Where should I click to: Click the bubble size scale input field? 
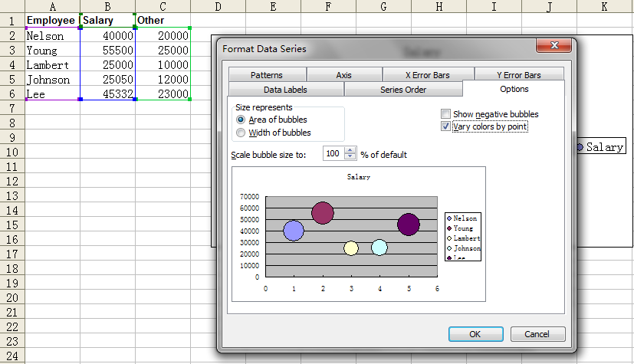(333, 153)
